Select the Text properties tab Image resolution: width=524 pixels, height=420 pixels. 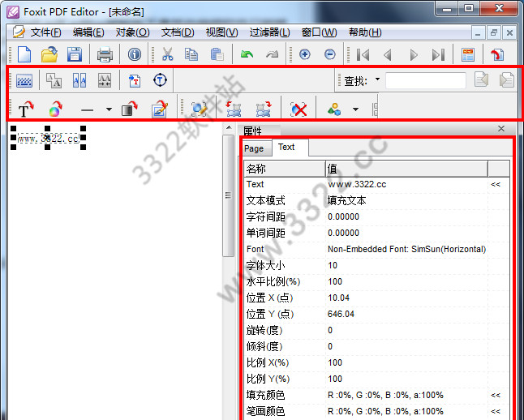pos(290,147)
